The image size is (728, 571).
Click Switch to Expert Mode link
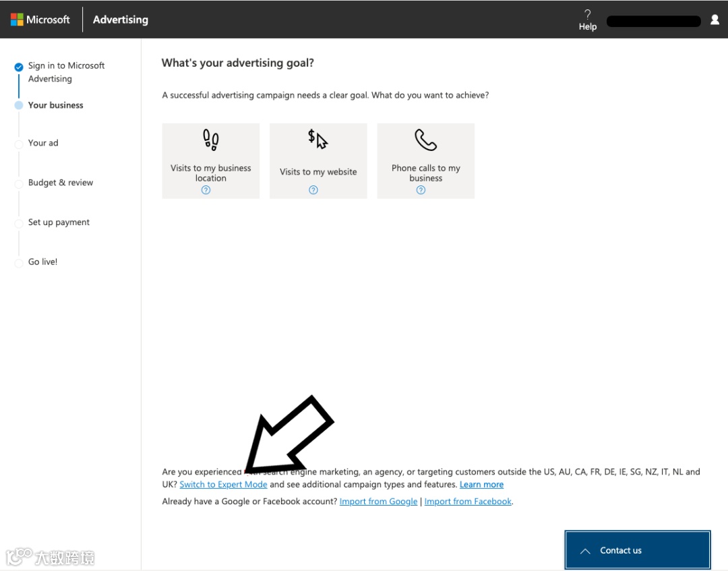pyautogui.click(x=223, y=484)
